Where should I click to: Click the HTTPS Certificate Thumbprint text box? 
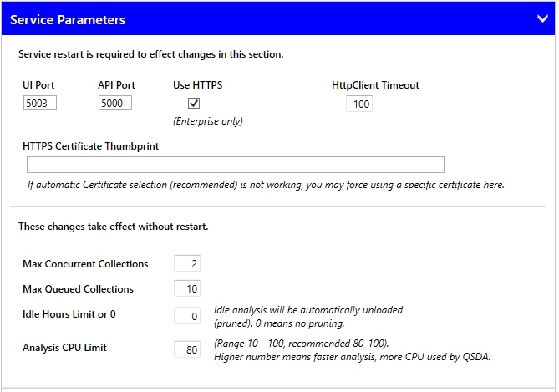pos(235,165)
